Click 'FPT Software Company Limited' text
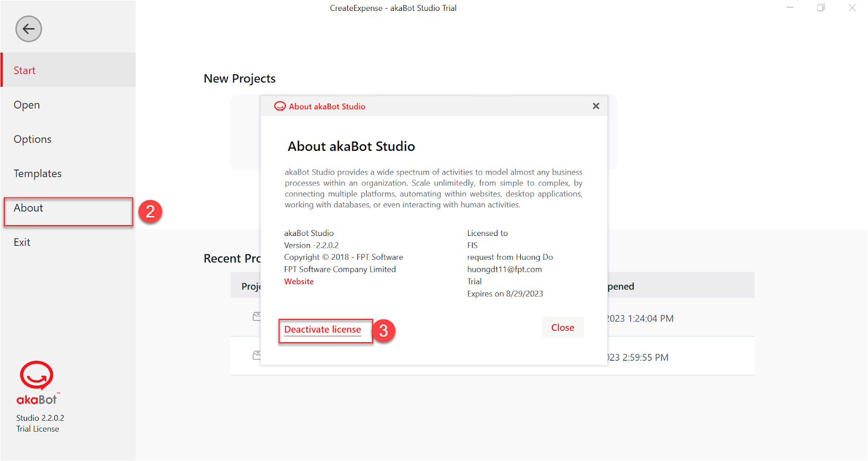 coord(340,270)
